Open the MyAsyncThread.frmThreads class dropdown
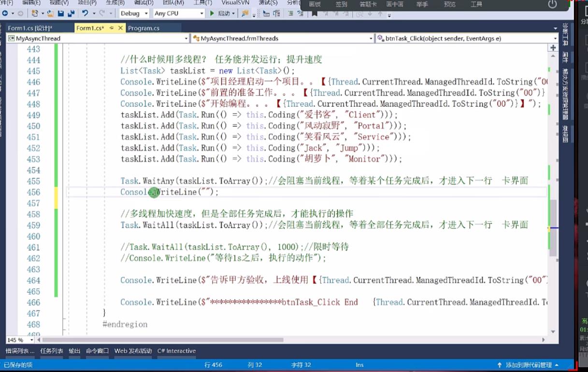The width and height of the screenshot is (588, 372). pyautogui.click(x=283, y=38)
